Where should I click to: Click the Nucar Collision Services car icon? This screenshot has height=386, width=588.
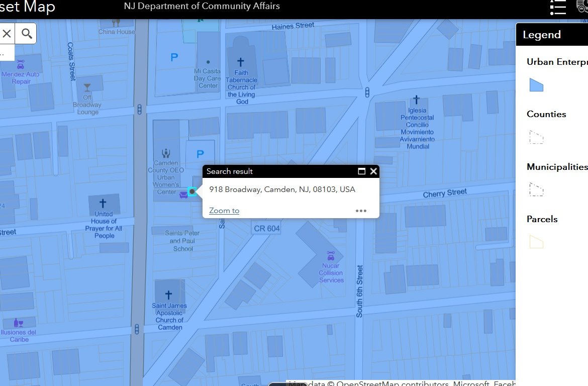tap(331, 256)
